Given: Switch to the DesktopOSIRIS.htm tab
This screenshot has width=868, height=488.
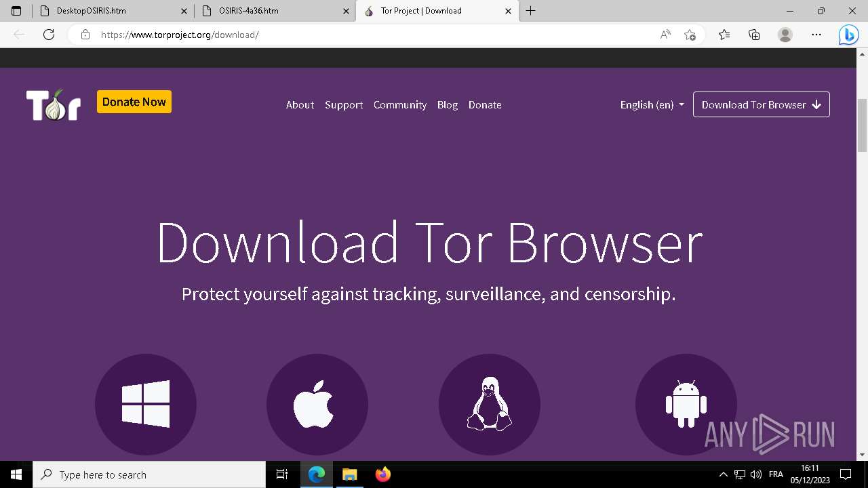Looking at the screenshot, I should click(113, 11).
